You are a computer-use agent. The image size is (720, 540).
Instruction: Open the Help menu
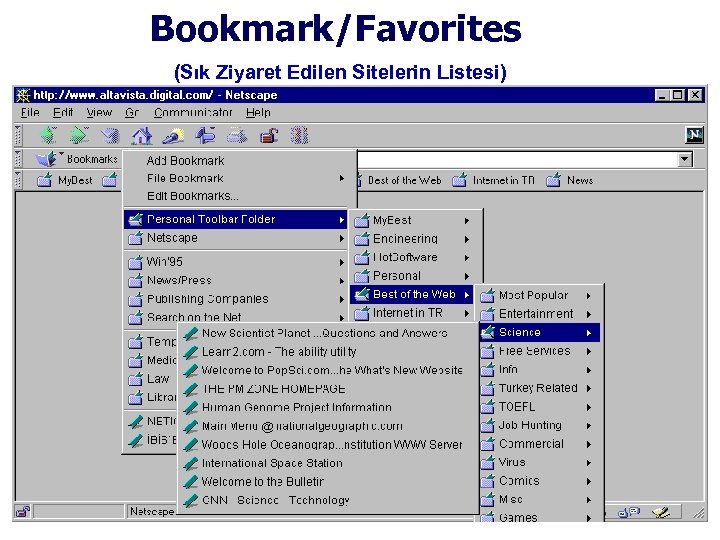[x=258, y=112]
